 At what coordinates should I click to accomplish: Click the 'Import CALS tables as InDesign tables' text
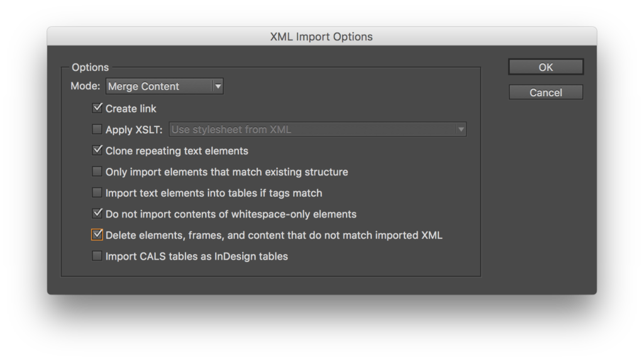point(196,256)
